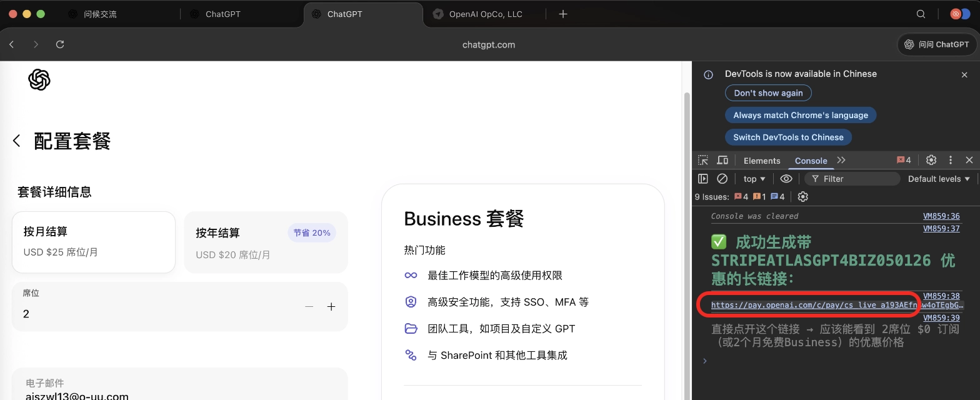
Task: Click the green STRIPEATLASGPT4BIZ050126 console message
Action: pos(832,260)
